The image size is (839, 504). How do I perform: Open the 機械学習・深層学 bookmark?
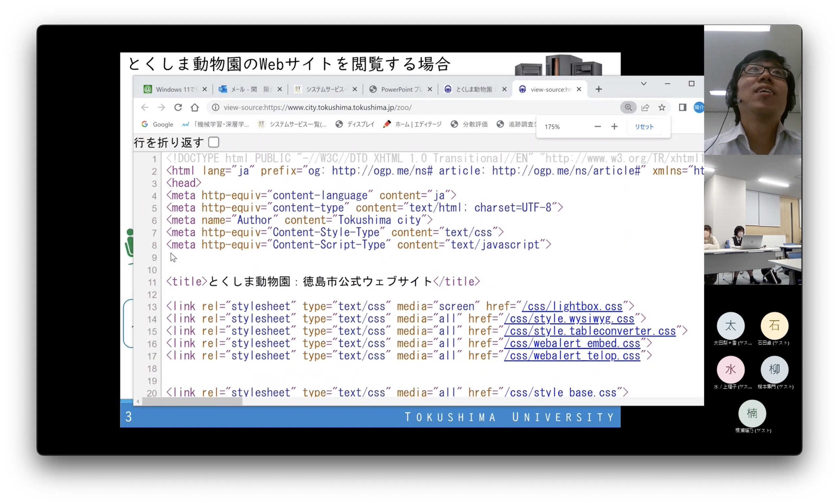tap(215, 124)
